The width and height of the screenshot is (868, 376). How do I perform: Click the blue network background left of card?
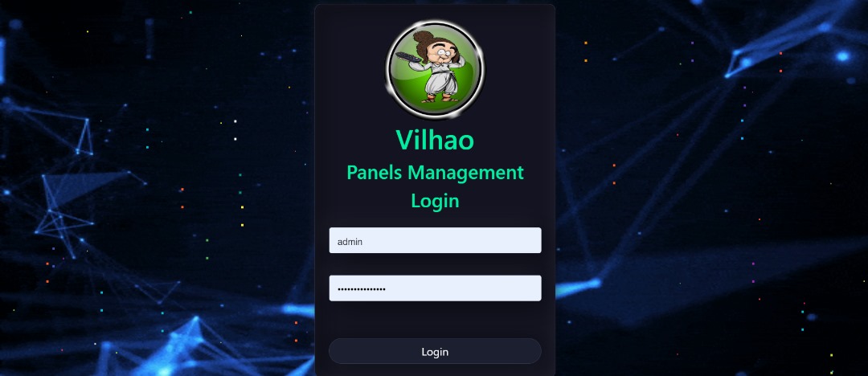[155, 188]
